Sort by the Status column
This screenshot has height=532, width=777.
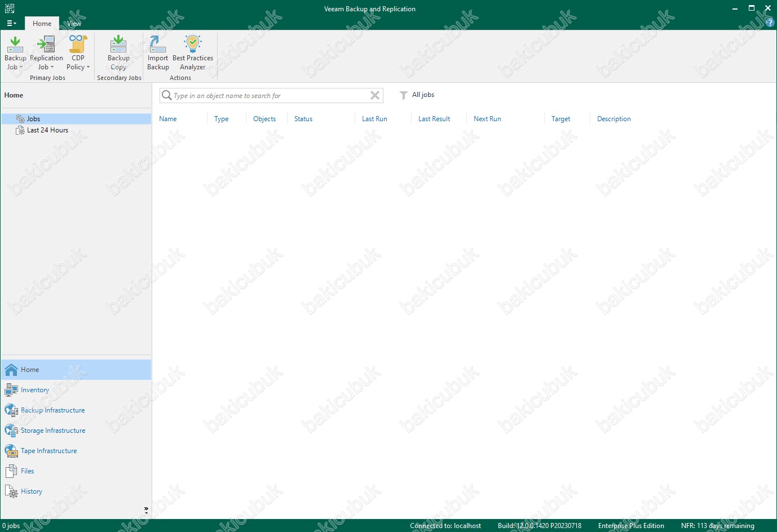(x=303, y=119)
